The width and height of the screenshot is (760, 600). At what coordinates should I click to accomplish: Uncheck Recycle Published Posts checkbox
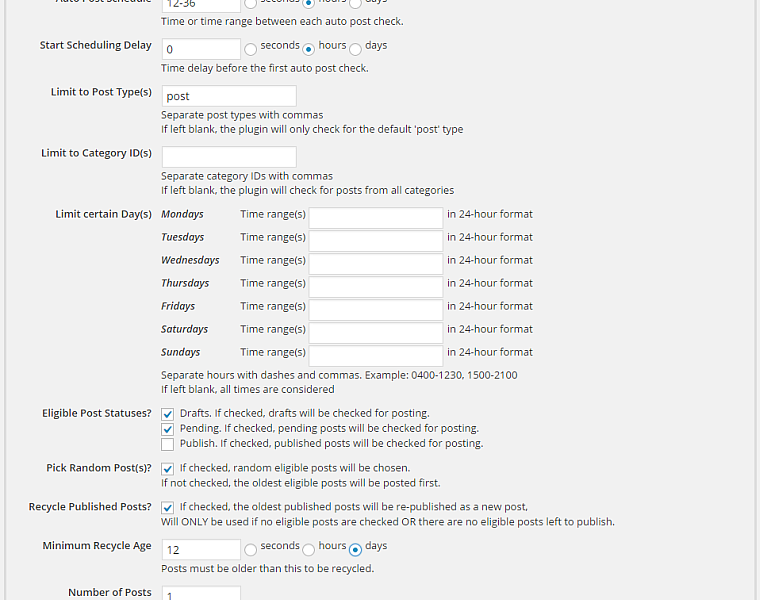(x=168, y=508)
